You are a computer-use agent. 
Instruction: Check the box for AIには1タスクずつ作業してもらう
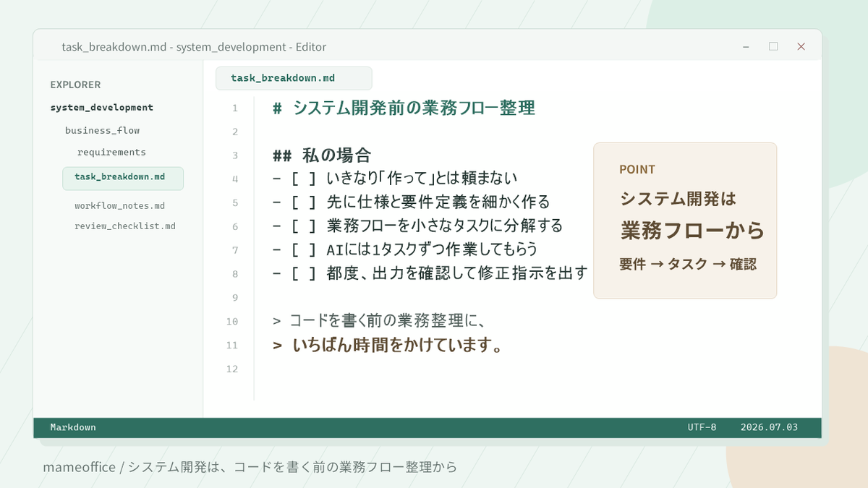coord(304,249)
